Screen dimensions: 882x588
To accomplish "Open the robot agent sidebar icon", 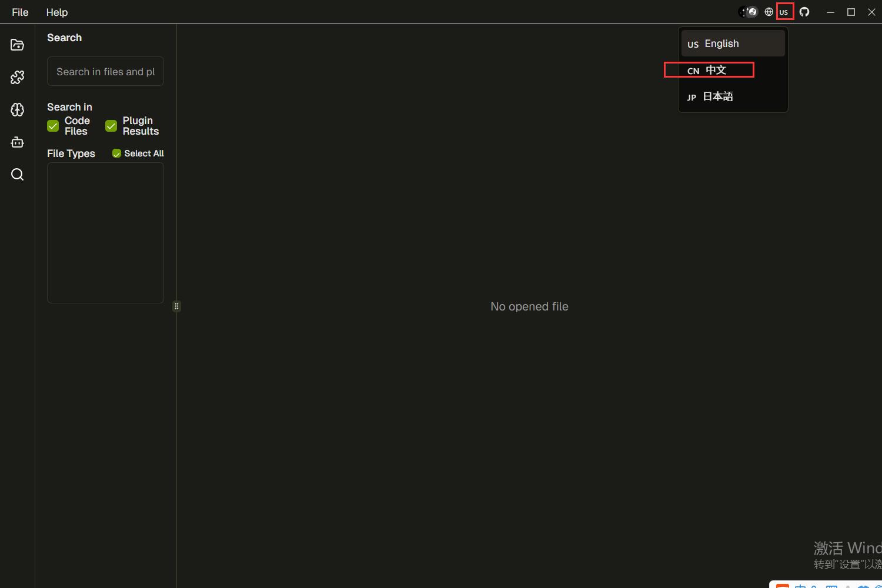I will [x=17, y=142].
